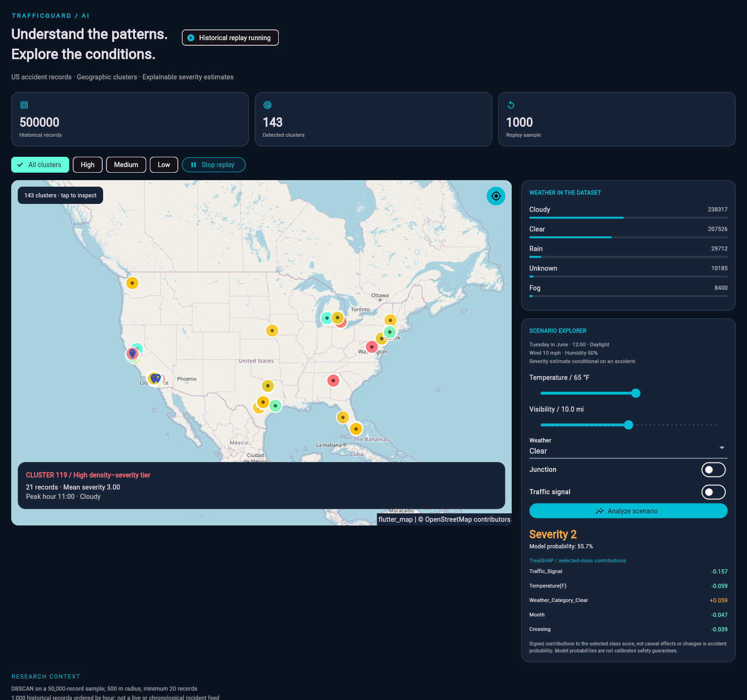Select the red cluster marker near Washington
This screenshot has height=700, width=747.
coord(372,347)
